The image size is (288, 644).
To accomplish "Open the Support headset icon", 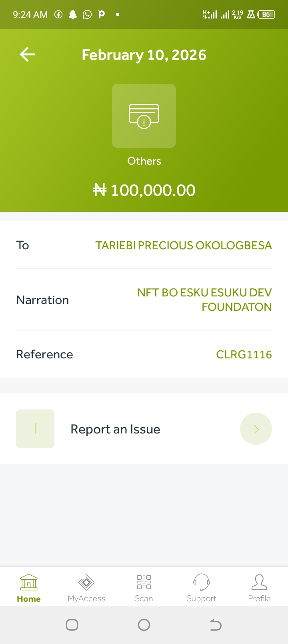I will [x=202, y=582].
